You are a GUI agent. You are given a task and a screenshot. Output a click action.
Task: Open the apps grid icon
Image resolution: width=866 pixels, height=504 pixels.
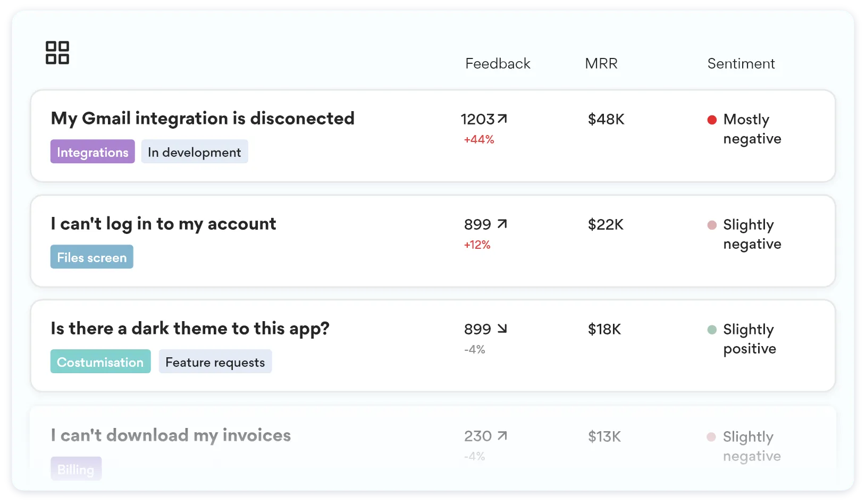point(58,52)
